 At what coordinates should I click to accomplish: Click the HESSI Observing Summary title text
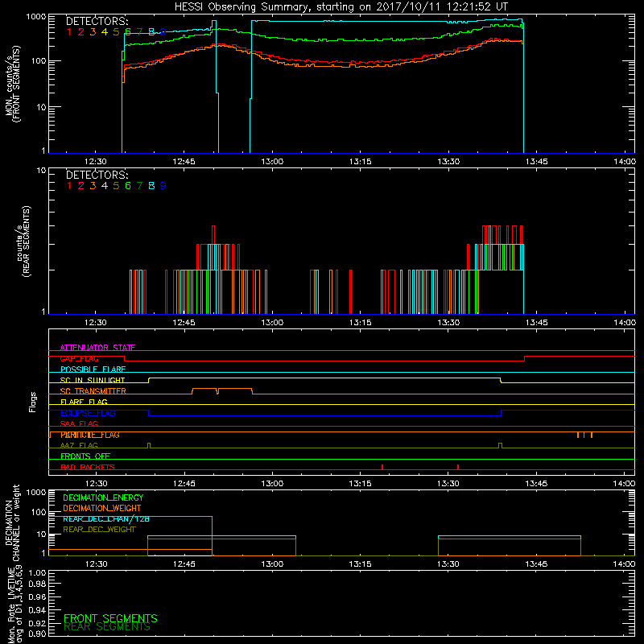click(x=341, y=7)
